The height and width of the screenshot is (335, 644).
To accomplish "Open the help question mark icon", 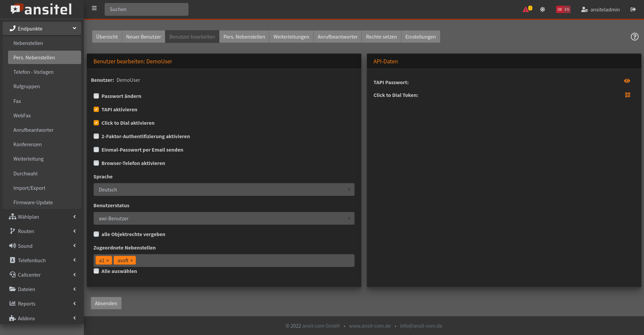I will pos(634,37).
